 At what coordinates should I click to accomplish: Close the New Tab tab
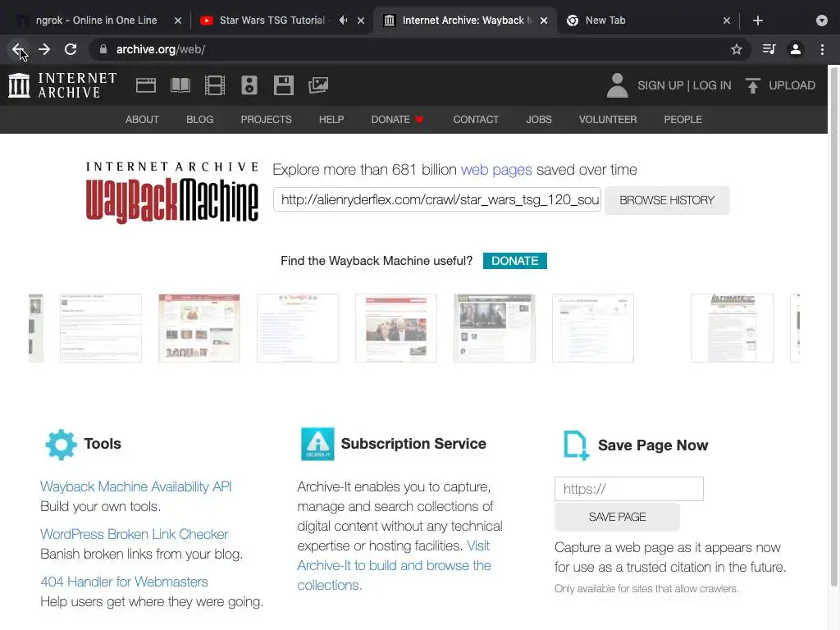(x=727, y=21)
